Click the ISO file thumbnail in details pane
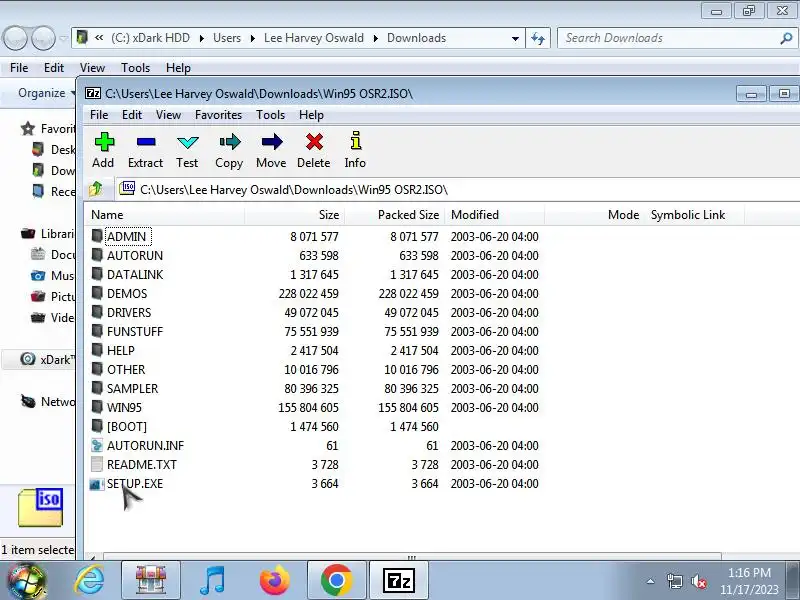 (41, 507)
